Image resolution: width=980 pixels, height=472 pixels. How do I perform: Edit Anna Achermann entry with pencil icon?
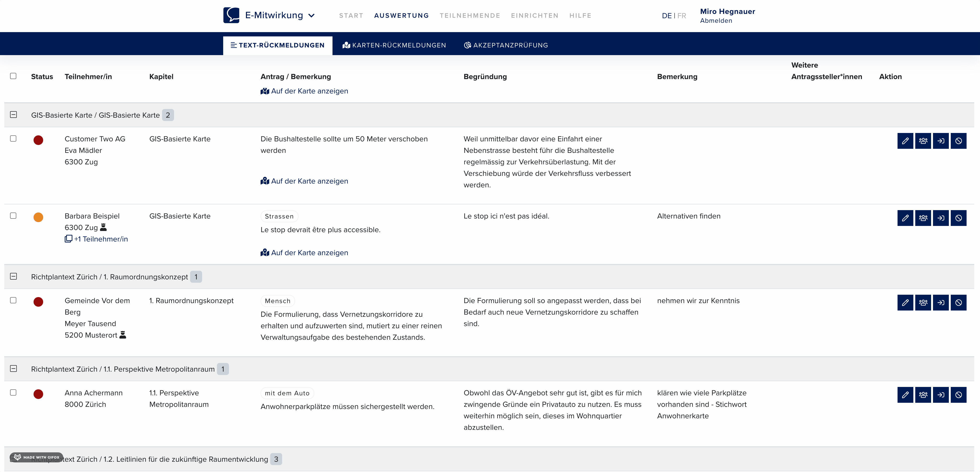905,395
